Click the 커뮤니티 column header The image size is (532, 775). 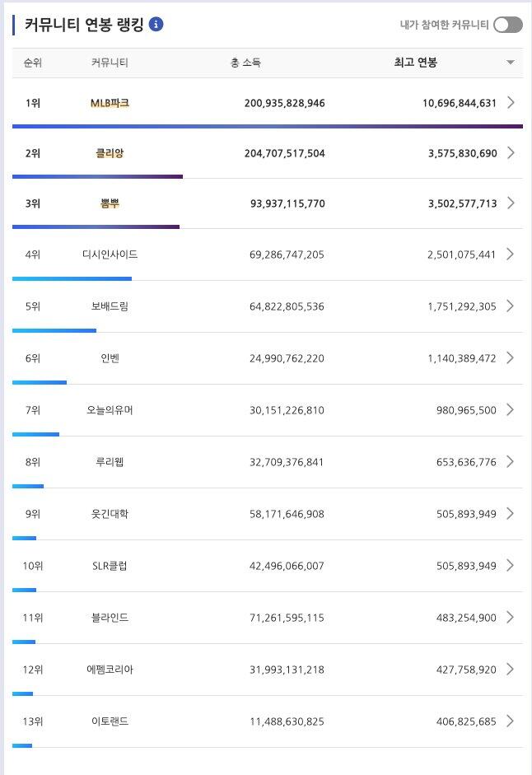tap(110, 63)
